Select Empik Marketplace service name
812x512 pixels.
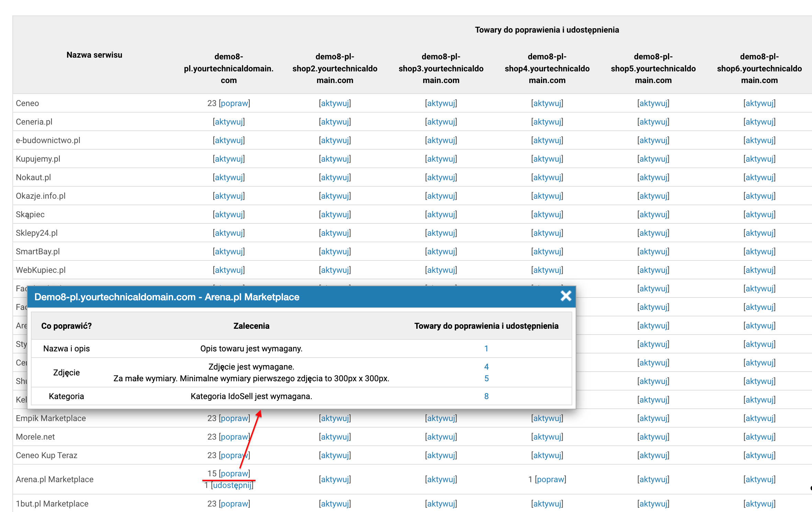51,418
